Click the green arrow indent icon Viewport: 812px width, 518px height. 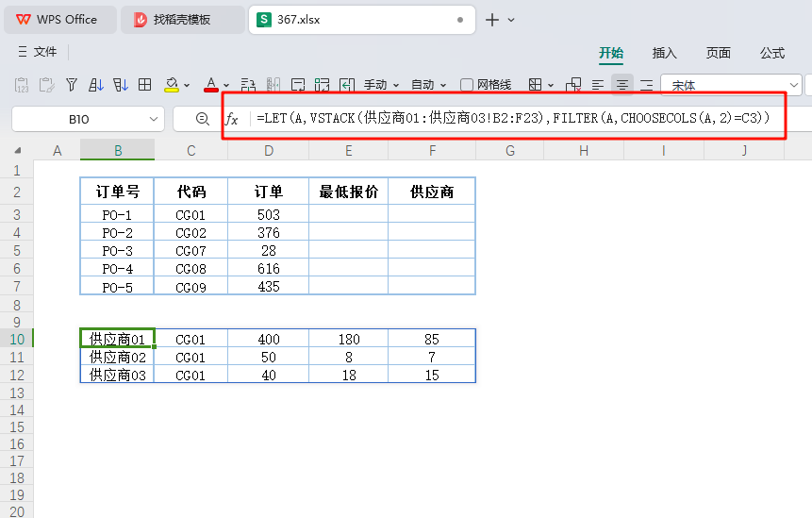(x=346, y=84)
